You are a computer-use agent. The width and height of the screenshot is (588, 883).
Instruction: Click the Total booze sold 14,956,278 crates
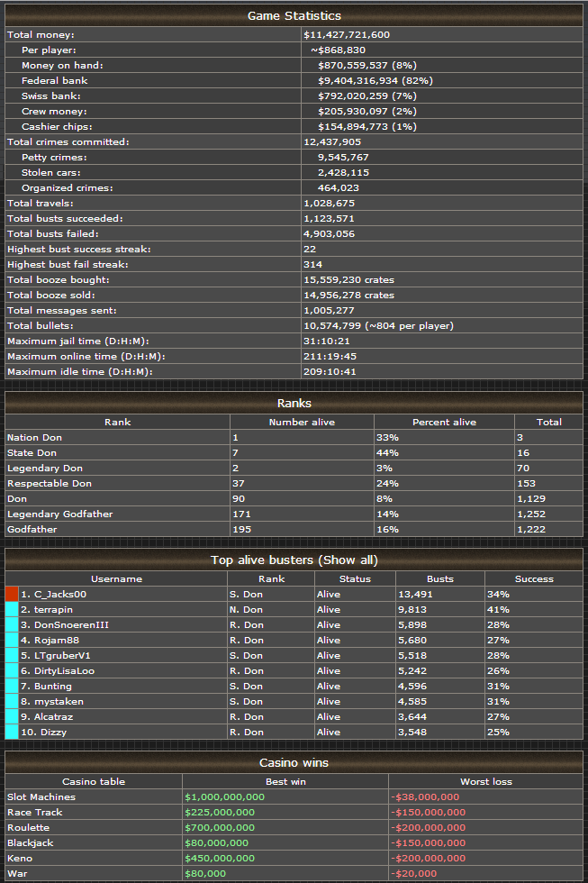coord(348,295)
